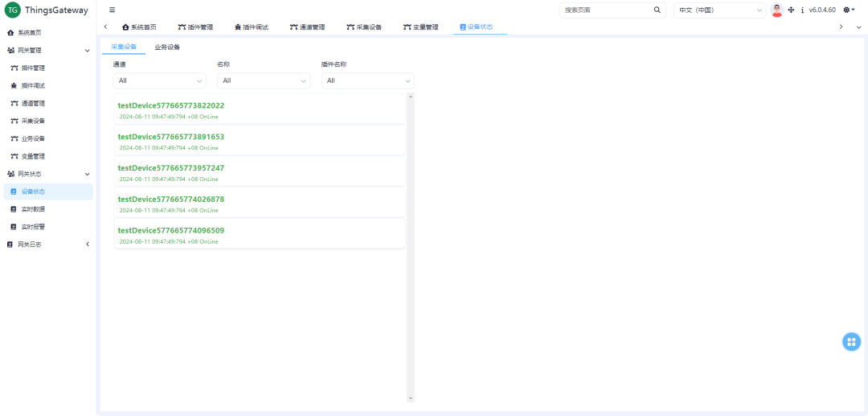The height and width of the screenshot is (416, 868).
Task: Select device testDevice577665773822022
Action: (171, 105)
